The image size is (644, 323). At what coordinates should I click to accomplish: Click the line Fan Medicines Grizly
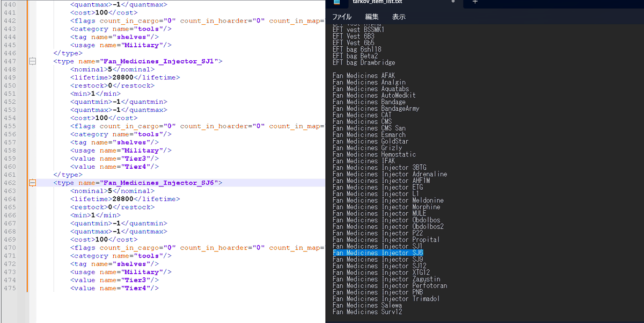click(x=367, y=148)
